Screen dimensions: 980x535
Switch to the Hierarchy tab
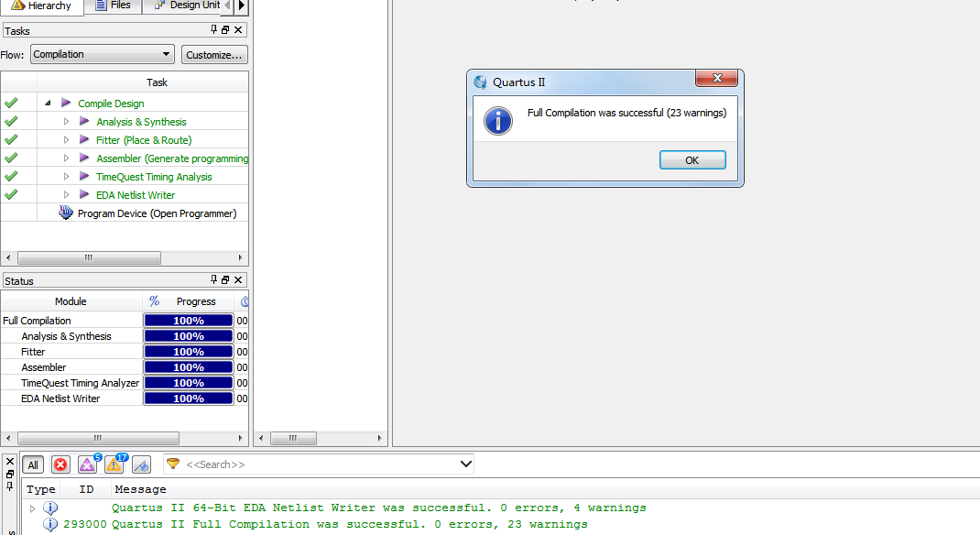point(42,5)
